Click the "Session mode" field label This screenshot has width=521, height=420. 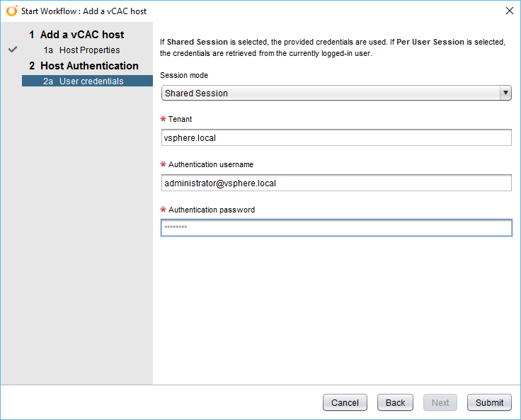[x=184, y=75]
